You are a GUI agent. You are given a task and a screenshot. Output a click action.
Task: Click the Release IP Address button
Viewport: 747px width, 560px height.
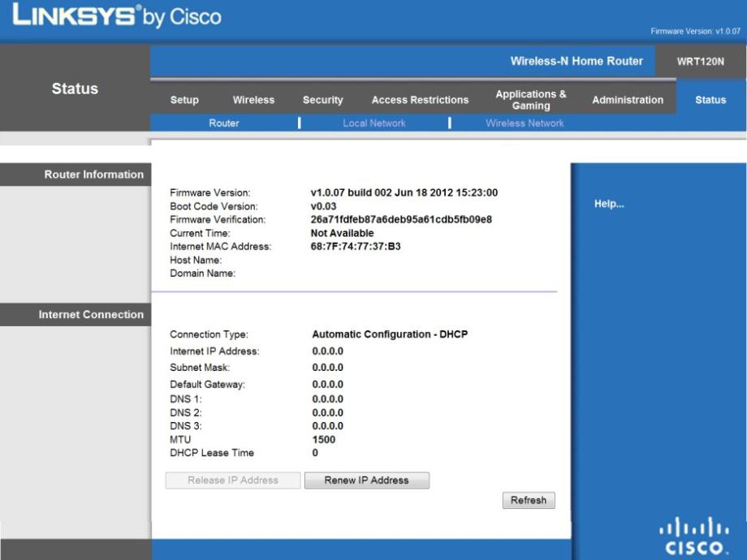[233, 480]
